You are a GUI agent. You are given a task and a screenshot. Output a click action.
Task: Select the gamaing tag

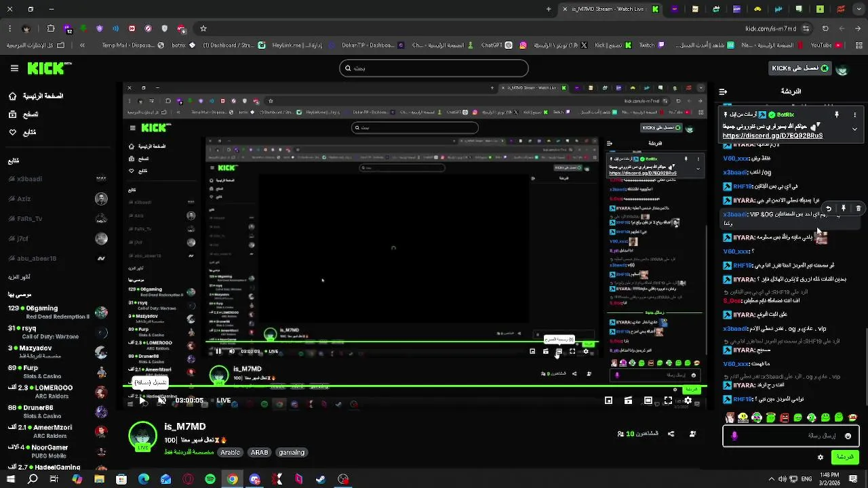pos(292,452)
